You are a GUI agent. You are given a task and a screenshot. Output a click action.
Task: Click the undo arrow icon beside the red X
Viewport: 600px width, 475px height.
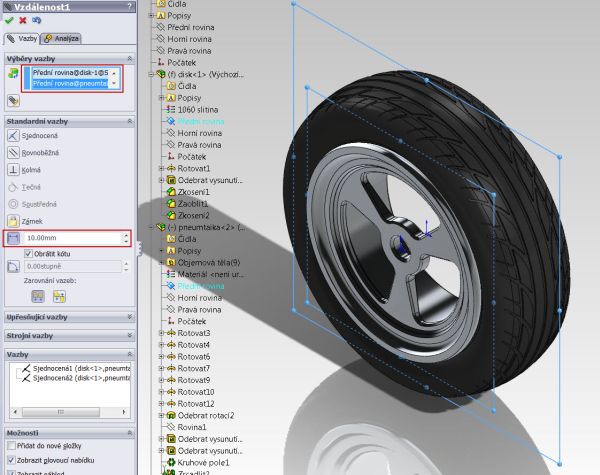pyautogui.click(x=37, y=20)
